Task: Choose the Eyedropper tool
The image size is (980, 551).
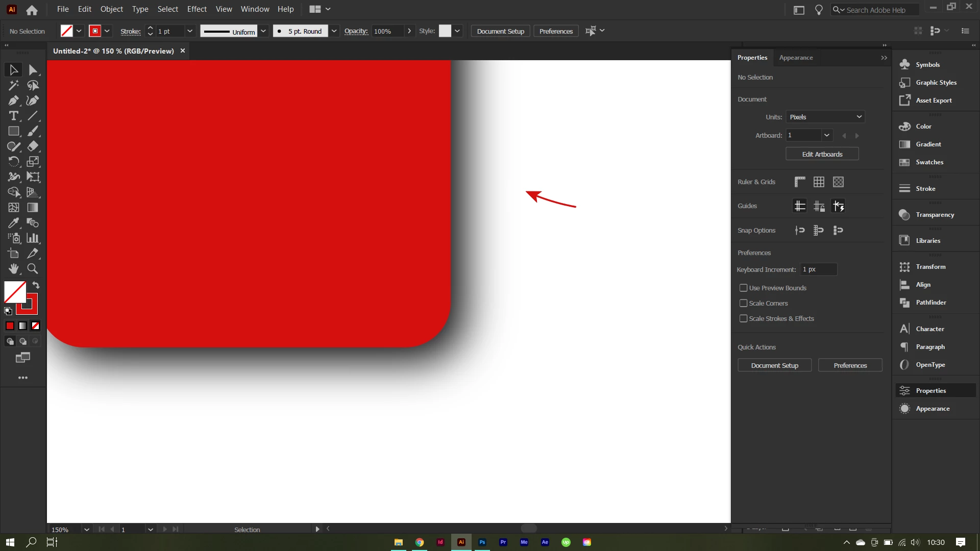Action: click(x=13, y=223)
